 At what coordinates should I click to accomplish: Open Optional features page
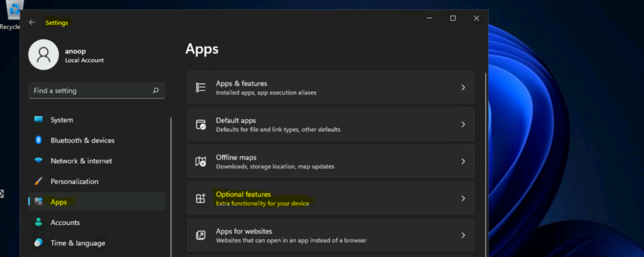pos(331,198)
